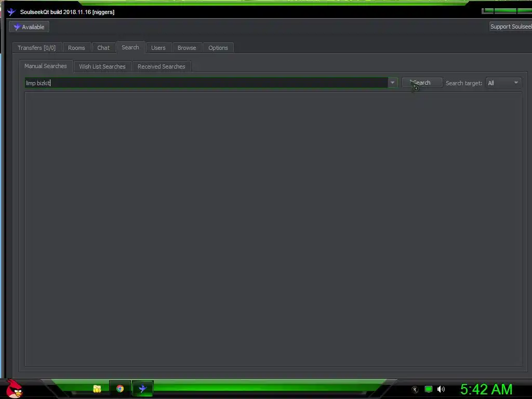Click the Search button
532x399 pixels.
coord(422,83)
